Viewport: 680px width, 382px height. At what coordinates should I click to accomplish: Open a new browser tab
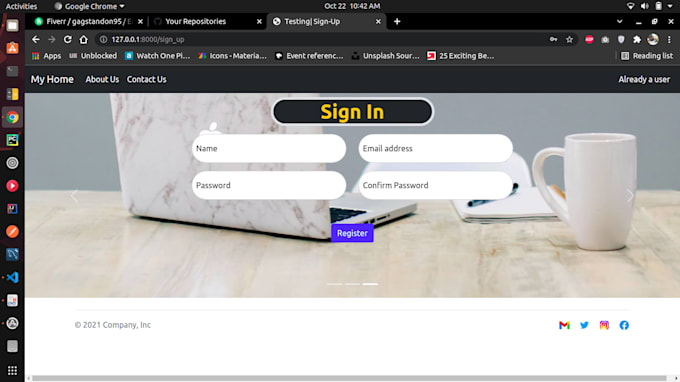pyautogui.click(x=397, y=21)
